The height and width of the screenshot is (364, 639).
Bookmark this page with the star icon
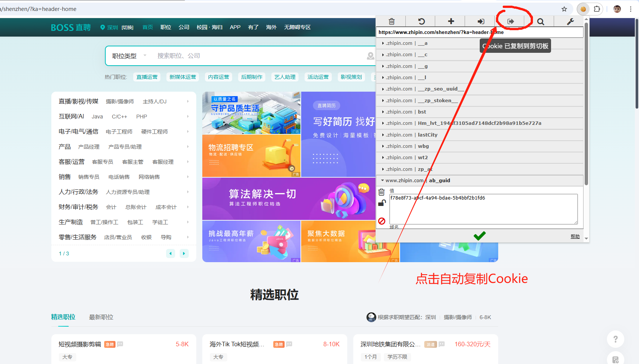point(564,9)
